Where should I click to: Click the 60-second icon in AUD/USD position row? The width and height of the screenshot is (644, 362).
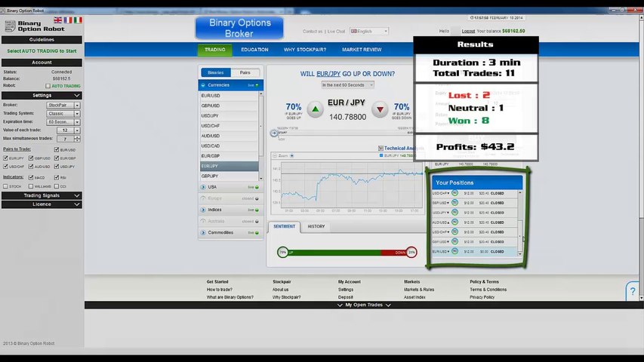click(x=454, y=222)
